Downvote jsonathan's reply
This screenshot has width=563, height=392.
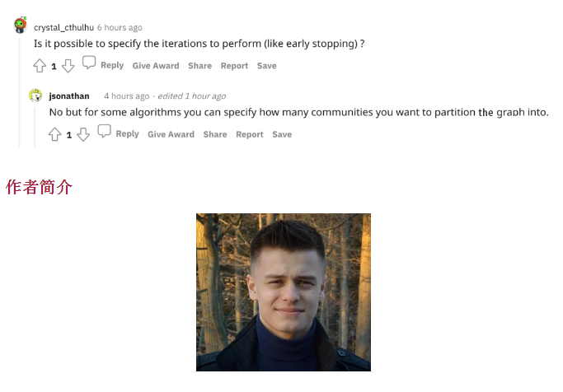83,134
